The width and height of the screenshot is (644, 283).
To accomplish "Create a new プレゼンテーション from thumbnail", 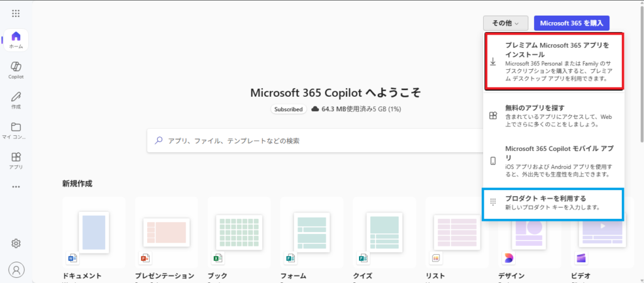I will coord(167,234).
